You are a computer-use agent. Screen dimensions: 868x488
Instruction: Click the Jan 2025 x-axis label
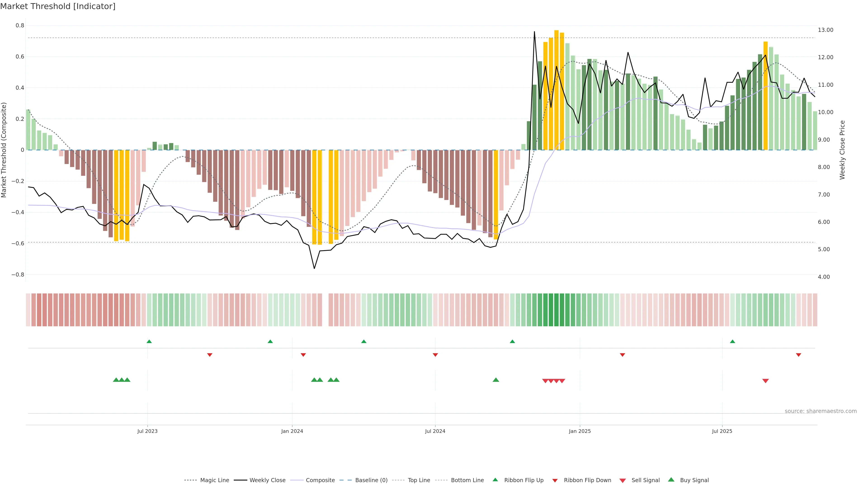580,431
